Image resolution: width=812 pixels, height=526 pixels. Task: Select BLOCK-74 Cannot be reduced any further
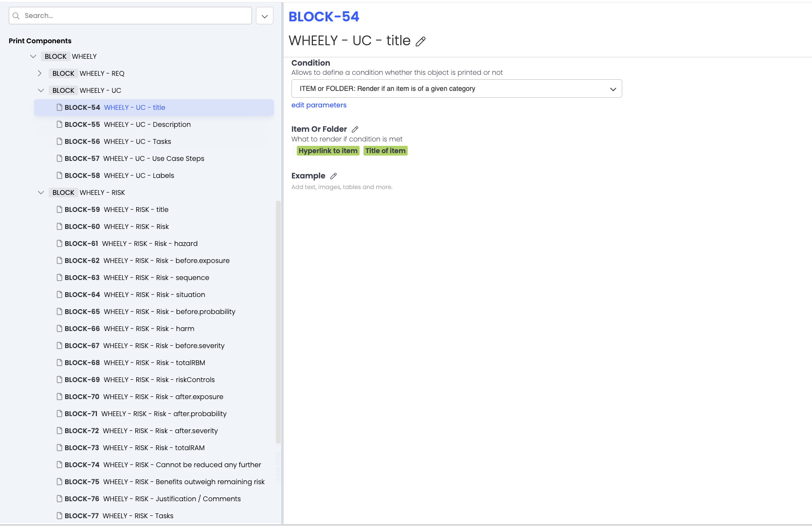[154, 465]
